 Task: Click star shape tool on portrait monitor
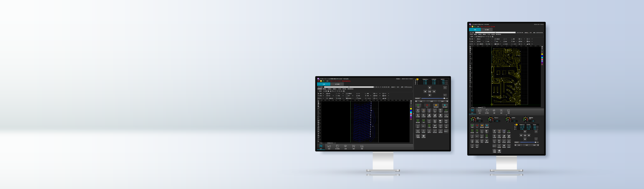[470, 71]
